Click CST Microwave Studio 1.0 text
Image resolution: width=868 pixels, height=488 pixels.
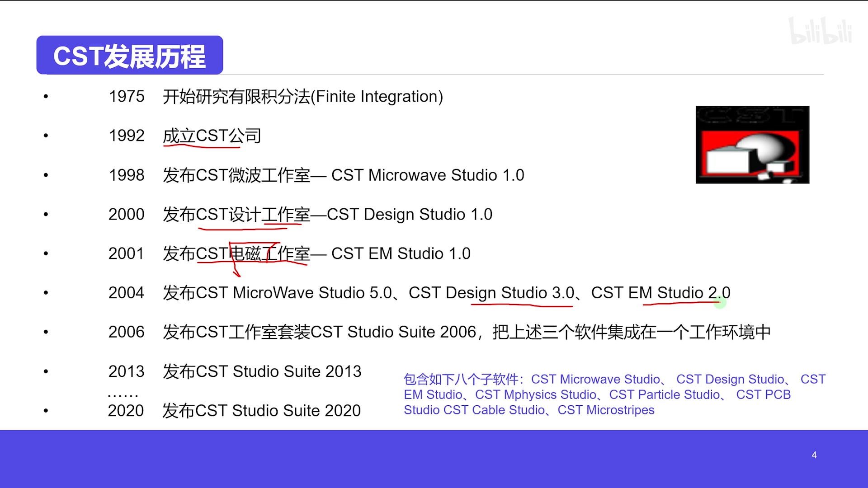coord(428,175)
